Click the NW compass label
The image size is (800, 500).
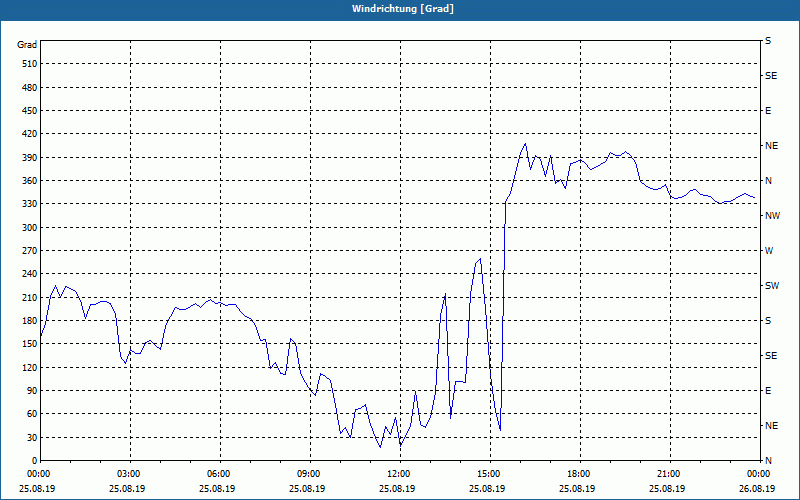point(772,216)
